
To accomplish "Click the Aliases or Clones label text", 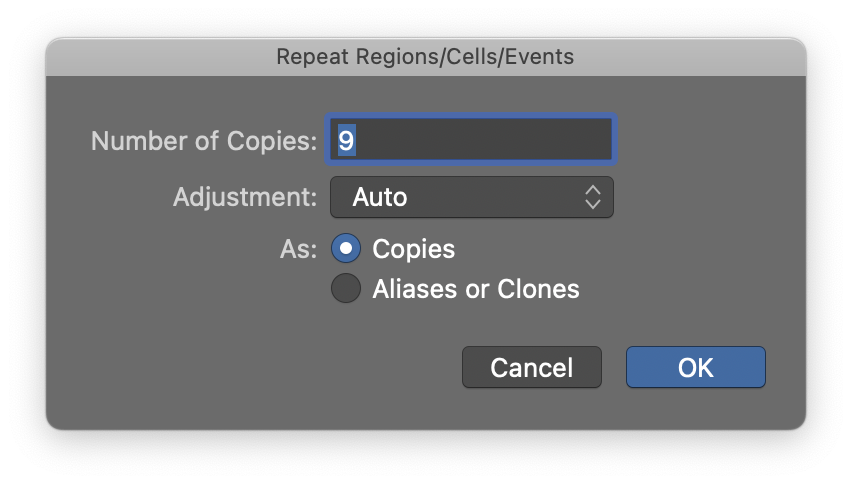I will coord(476,289).
